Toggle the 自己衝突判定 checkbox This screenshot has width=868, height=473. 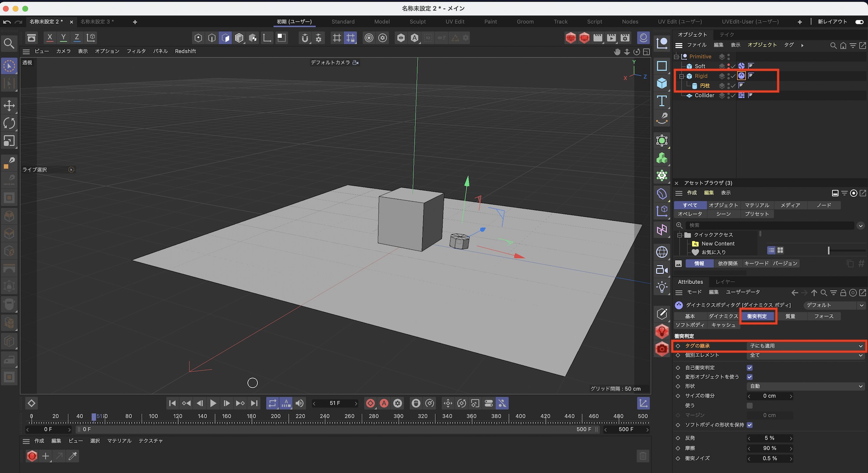tap(750, 368)
